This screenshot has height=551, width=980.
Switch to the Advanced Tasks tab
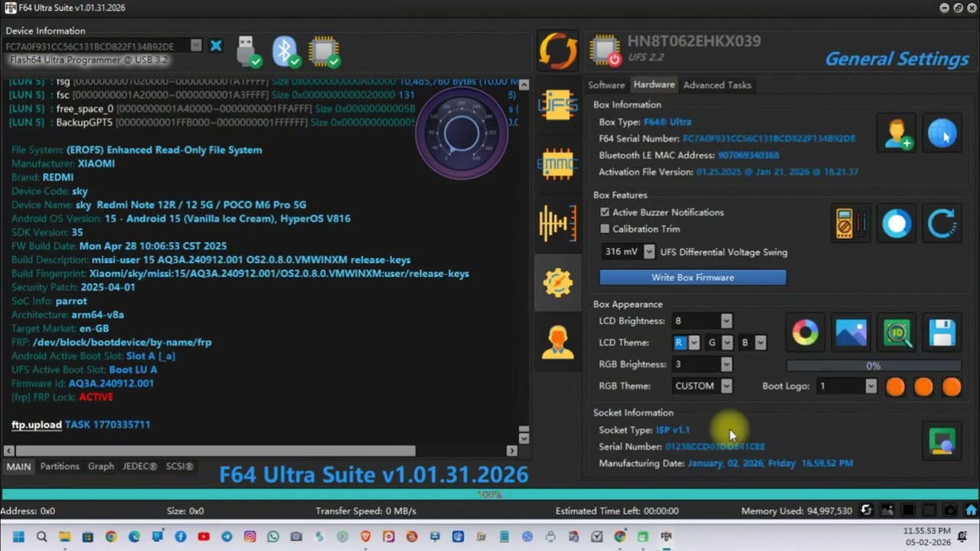[x=717, y=85]
